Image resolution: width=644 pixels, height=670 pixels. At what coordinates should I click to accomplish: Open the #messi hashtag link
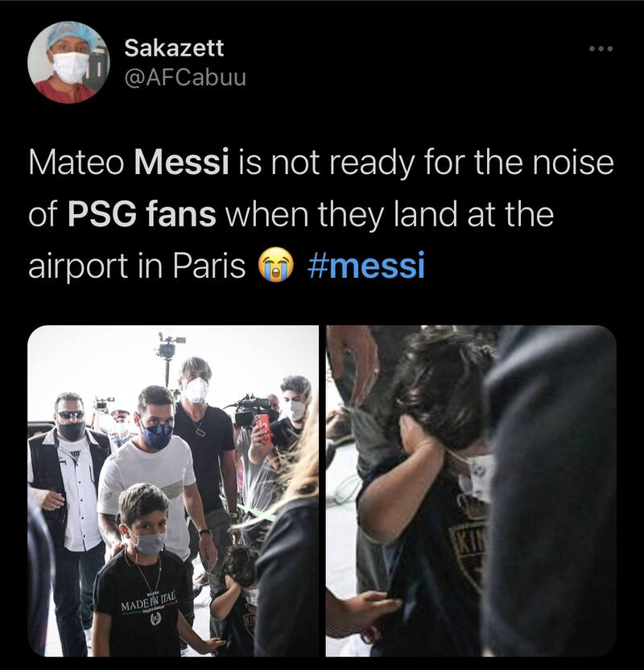(x=366, y=264)
